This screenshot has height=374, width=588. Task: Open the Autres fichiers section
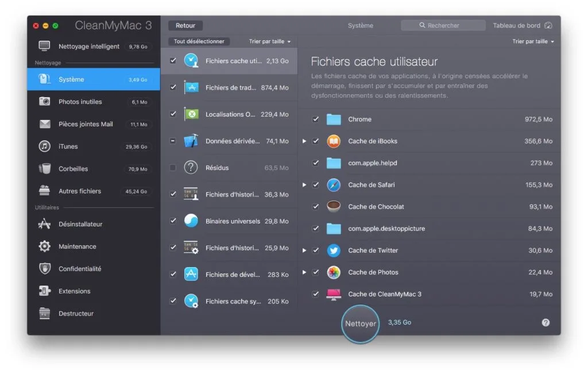tap(94, 191)
